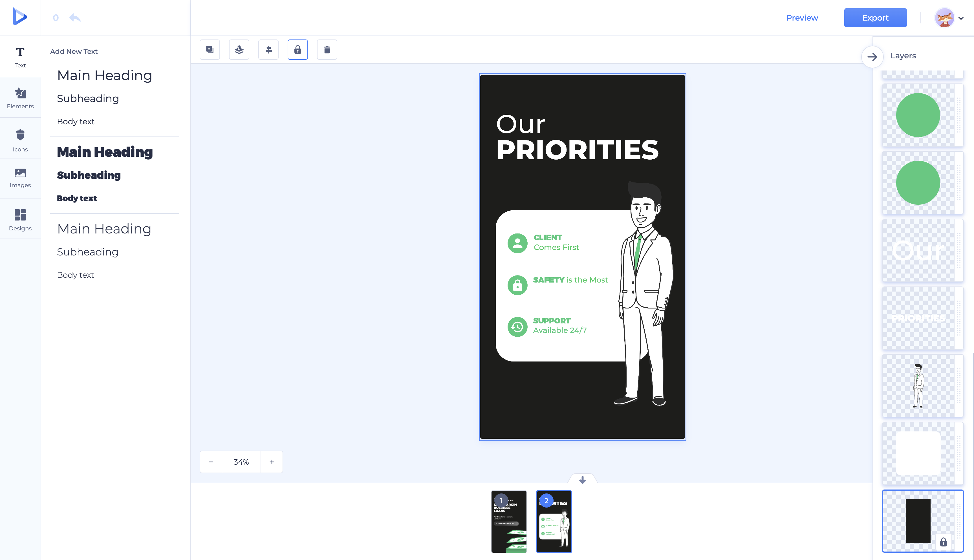Increase zoom with plus button
Viewport: 974px width, 560px height.
[x=272, y=462]
